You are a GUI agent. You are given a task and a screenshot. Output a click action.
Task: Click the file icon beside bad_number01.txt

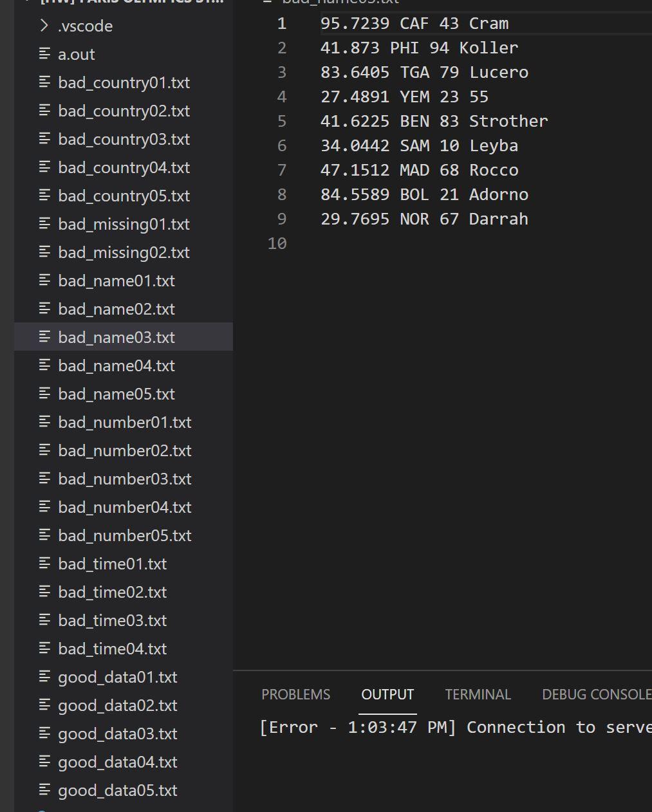point(44,422)
